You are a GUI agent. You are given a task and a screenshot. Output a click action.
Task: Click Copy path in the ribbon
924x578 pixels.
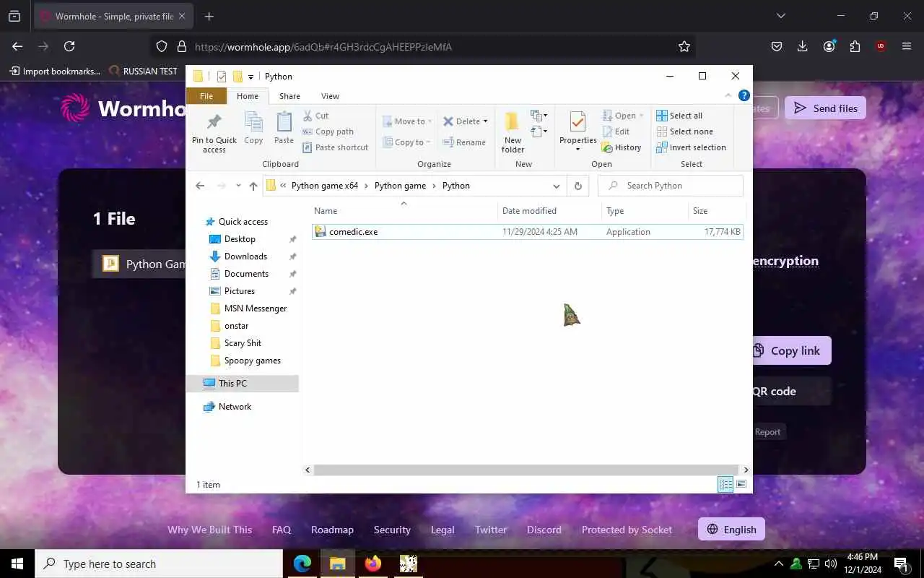328,131
